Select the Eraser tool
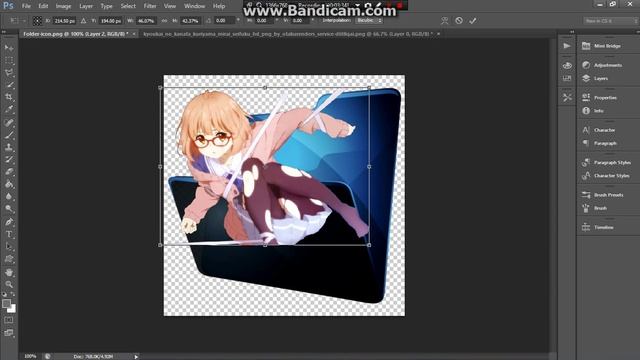The height and width of the screenshot is (360, 640). tap(9, 172)
